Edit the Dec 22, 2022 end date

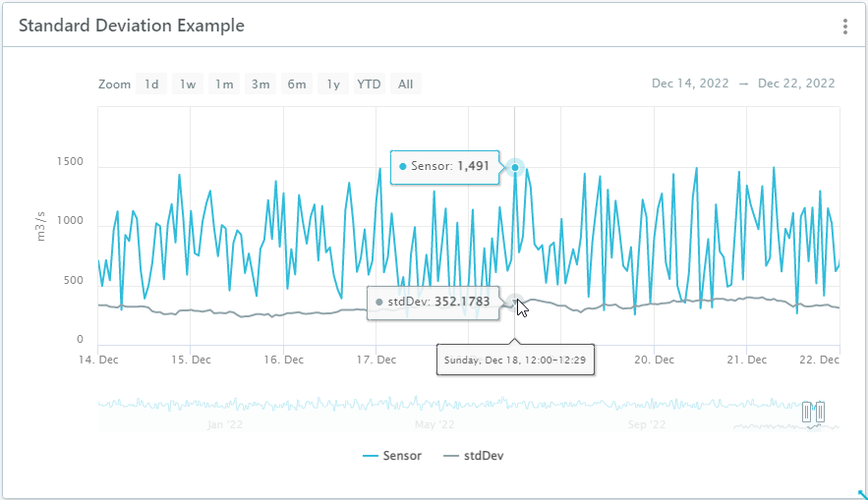click(x=796, y=83)
